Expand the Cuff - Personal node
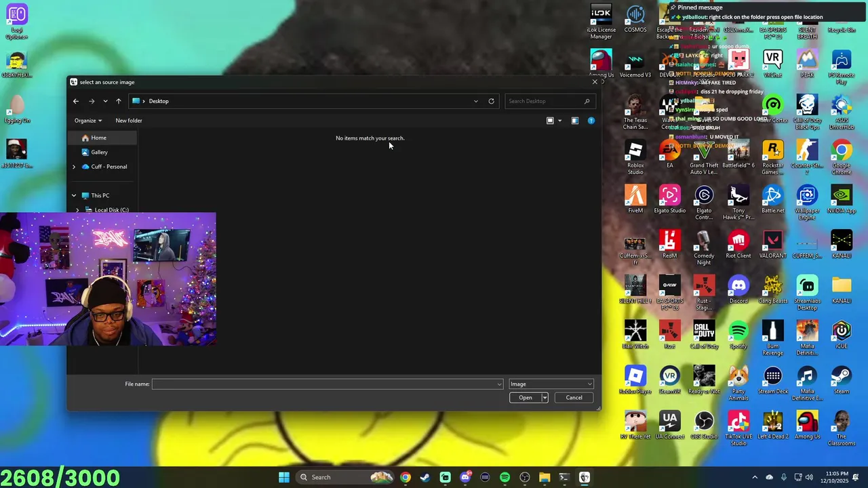This screenshot has width=868, height=488. coord(74,167)
